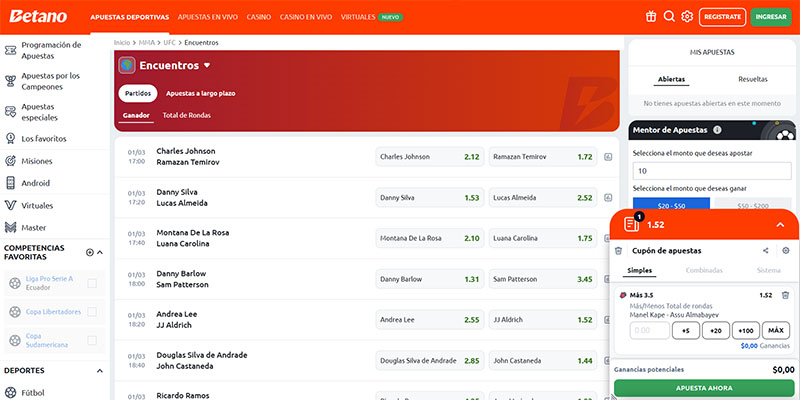
Task: Open the Betano logo home link
Action: [x=38, y=16]
